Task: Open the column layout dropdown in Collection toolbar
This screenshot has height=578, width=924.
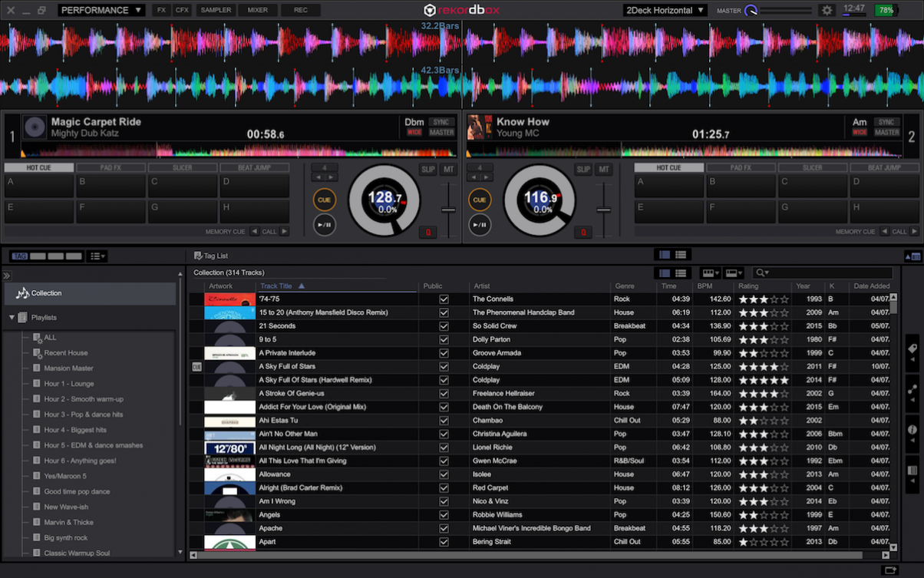Action: click(x=710, y=273)
